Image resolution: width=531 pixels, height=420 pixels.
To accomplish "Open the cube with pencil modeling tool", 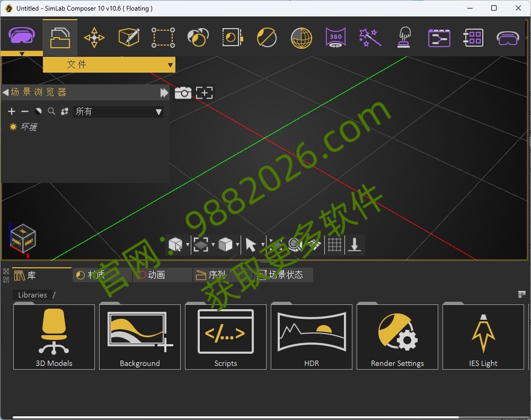I will [129, 37].
